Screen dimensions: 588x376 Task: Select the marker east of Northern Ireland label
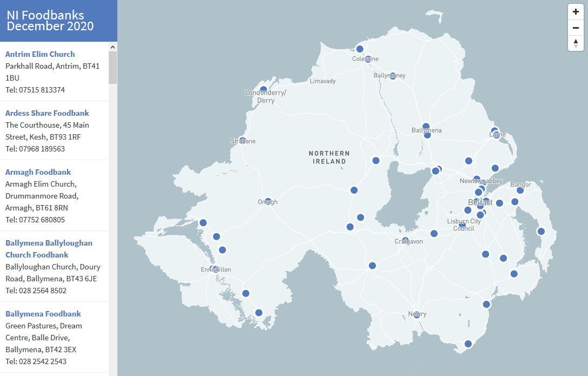(376, 161)
